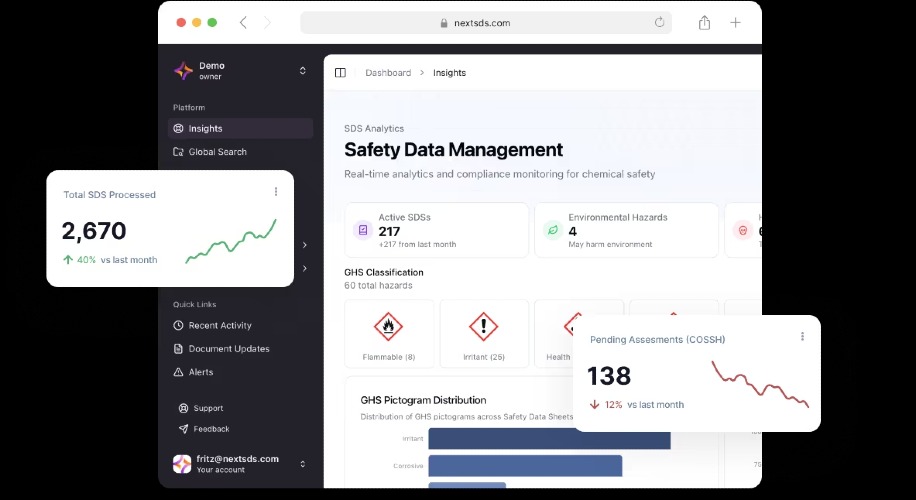Viewport: 916px width, 500px height.
Task: Click the Dashboard breadcrumb link
Action: 388,73
